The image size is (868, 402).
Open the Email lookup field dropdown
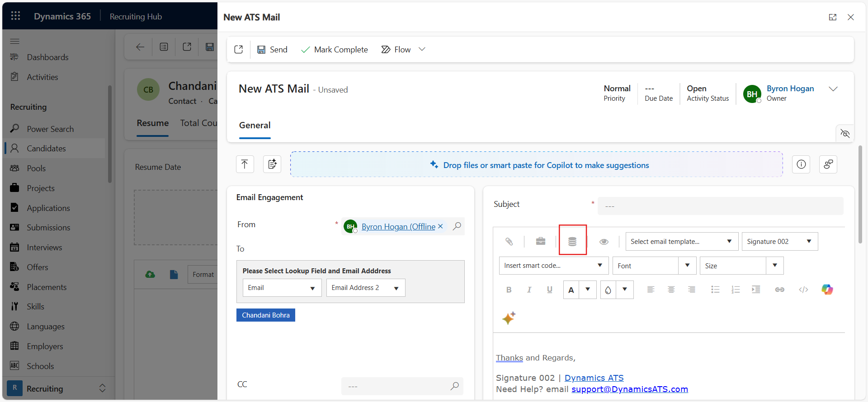pos(282,288)
